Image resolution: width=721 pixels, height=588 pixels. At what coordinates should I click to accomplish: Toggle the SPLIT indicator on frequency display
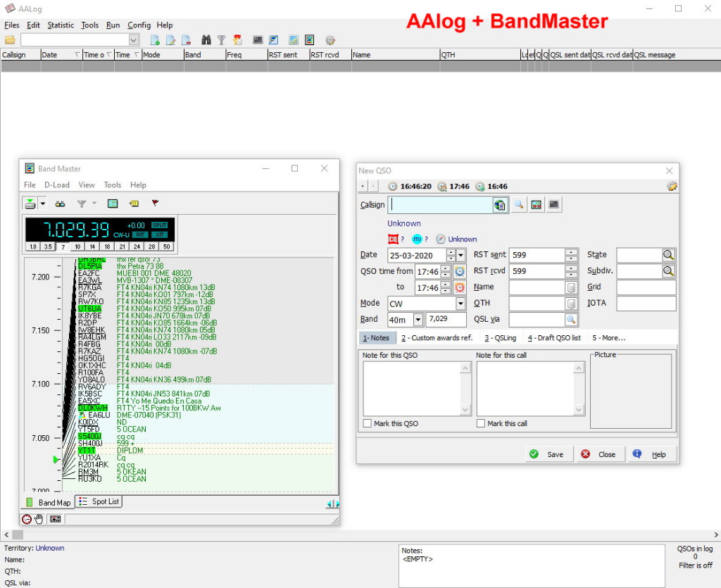coord(159,225)
